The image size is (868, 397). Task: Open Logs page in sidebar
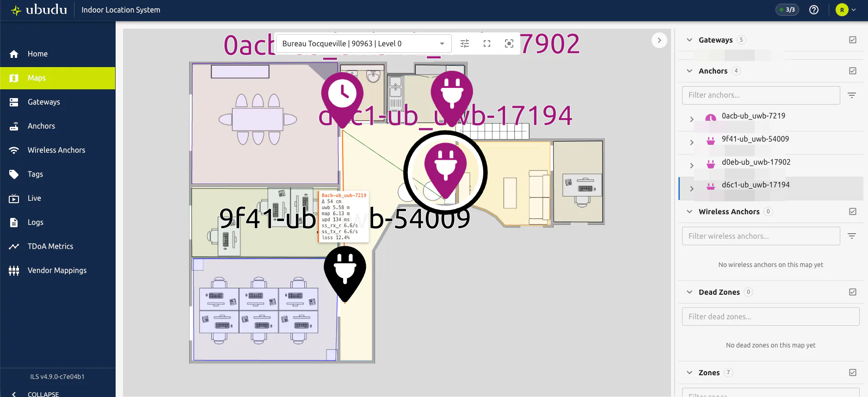[58, 222]
